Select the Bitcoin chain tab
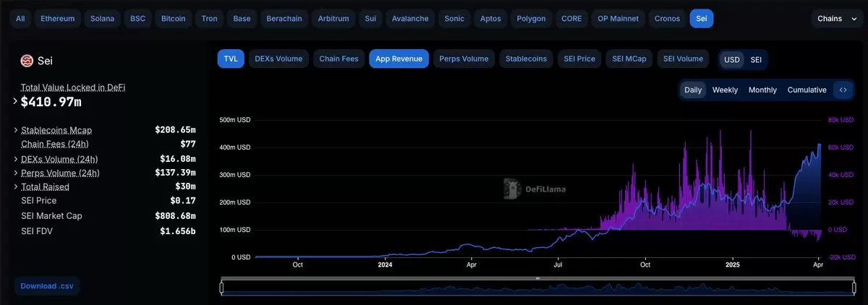 click(x=173, y=19)
